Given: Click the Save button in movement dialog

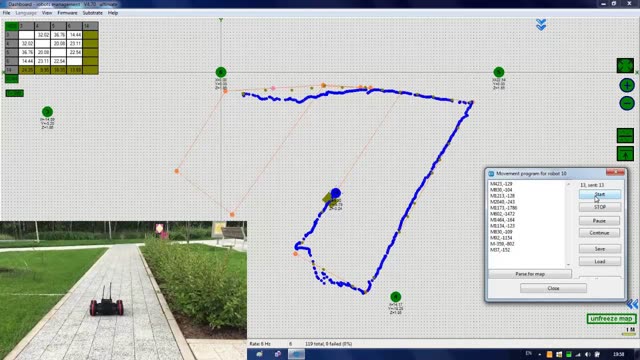Looking at the screenshot, I should pos(600,249).
